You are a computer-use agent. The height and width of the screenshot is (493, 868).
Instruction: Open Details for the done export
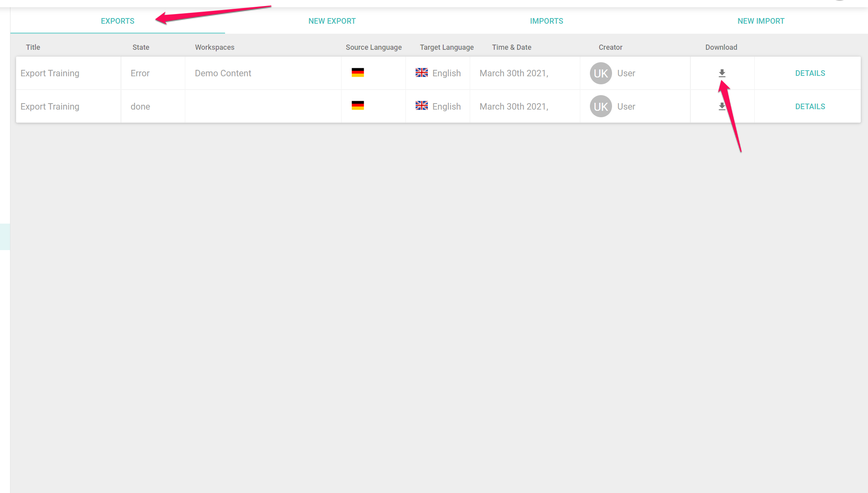[810, 106]
